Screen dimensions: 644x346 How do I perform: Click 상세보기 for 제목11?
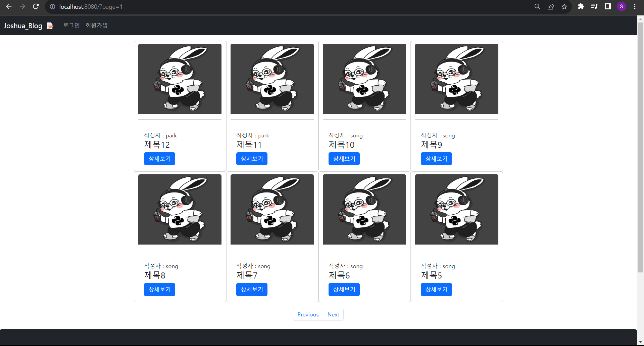pos(252,159)
